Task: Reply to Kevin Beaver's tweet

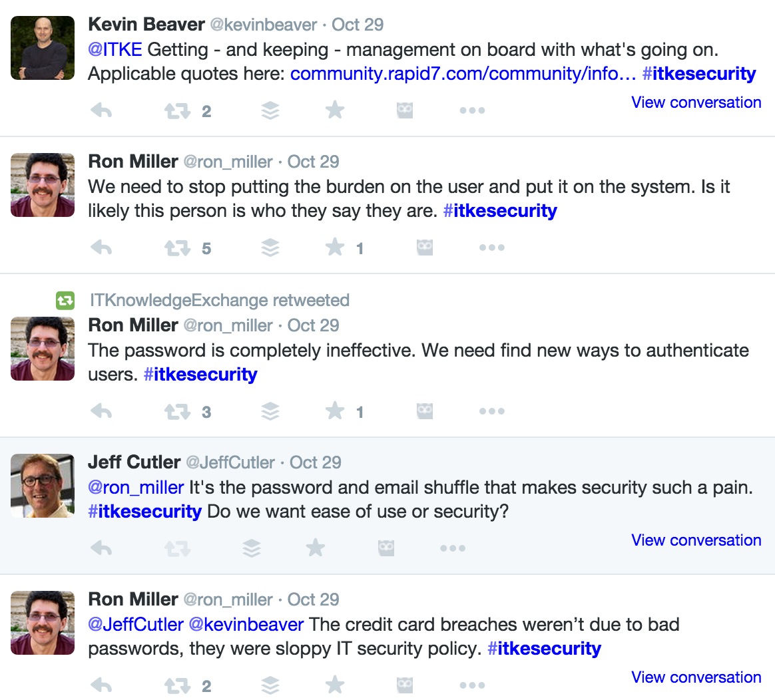Action: tap(102, 110)
